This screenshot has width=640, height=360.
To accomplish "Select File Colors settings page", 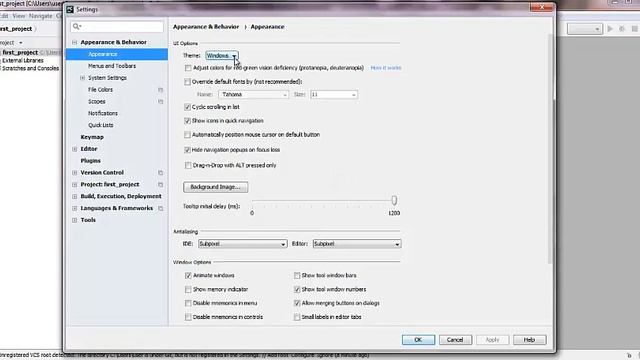I will (x=100, y=90).
